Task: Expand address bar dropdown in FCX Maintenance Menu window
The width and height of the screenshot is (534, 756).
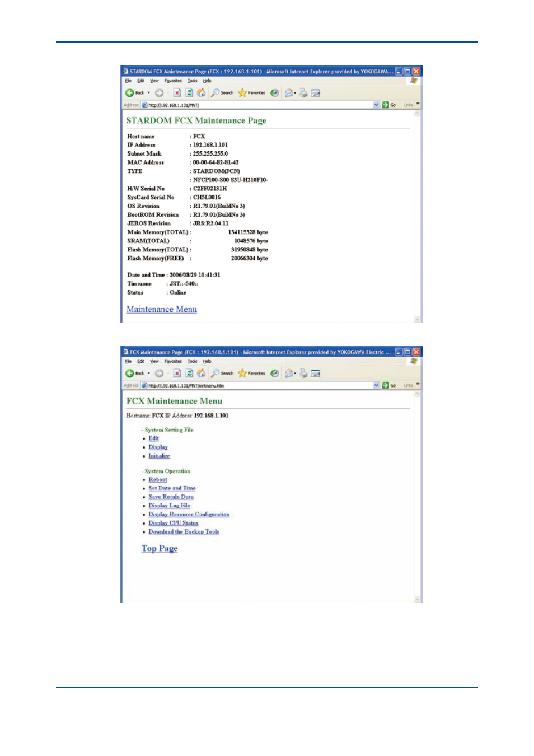Action: tap(377, 385)
